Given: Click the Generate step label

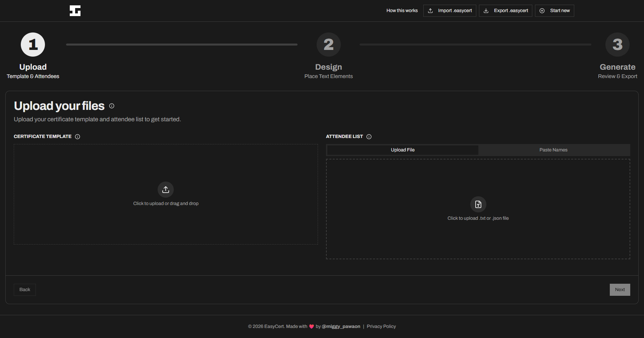Looking at the screenshot, I should (618, 67).
